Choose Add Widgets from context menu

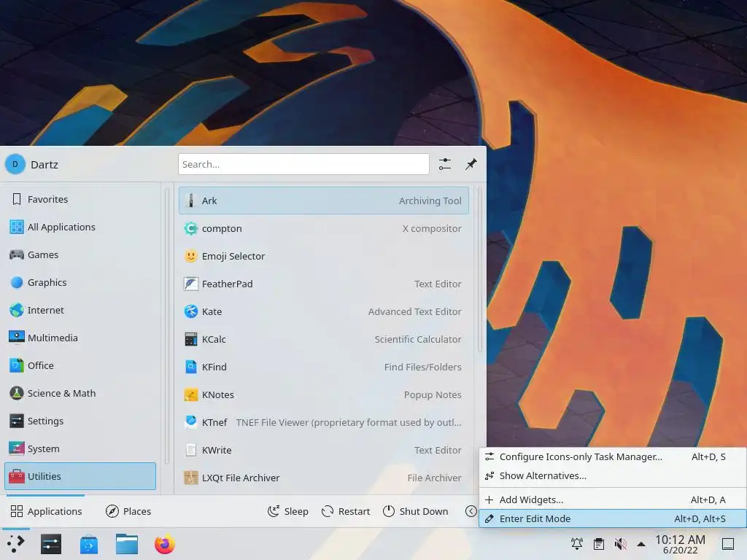click(612, 499)
